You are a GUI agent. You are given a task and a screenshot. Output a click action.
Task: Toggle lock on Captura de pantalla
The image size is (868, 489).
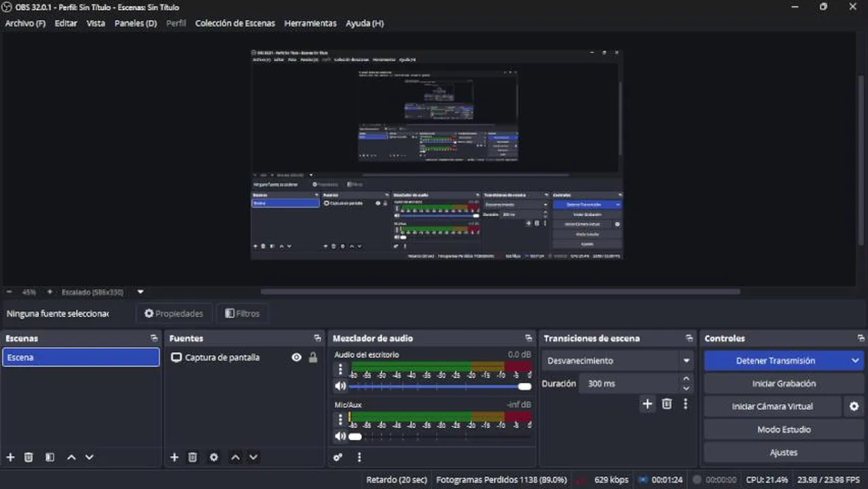pyautogui.click(x=313, y=357)
